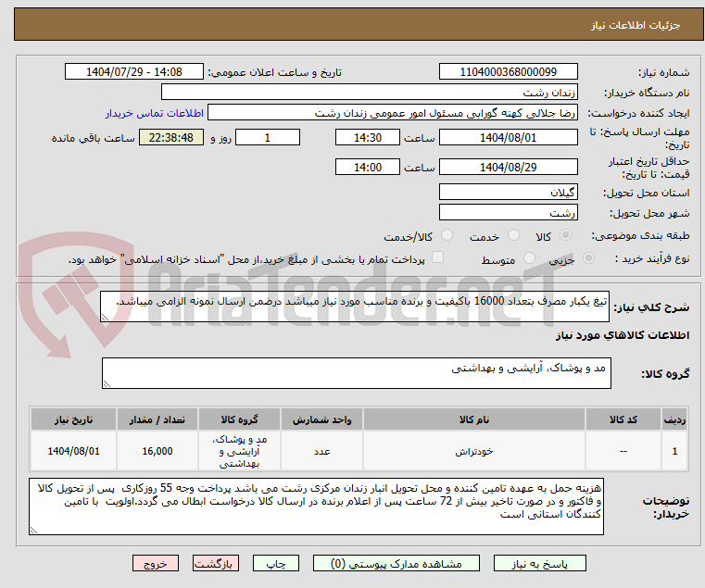Screen dimensions: 705x588
Task: Click the deadline time 14:30 field
Action: pos(368,137)
